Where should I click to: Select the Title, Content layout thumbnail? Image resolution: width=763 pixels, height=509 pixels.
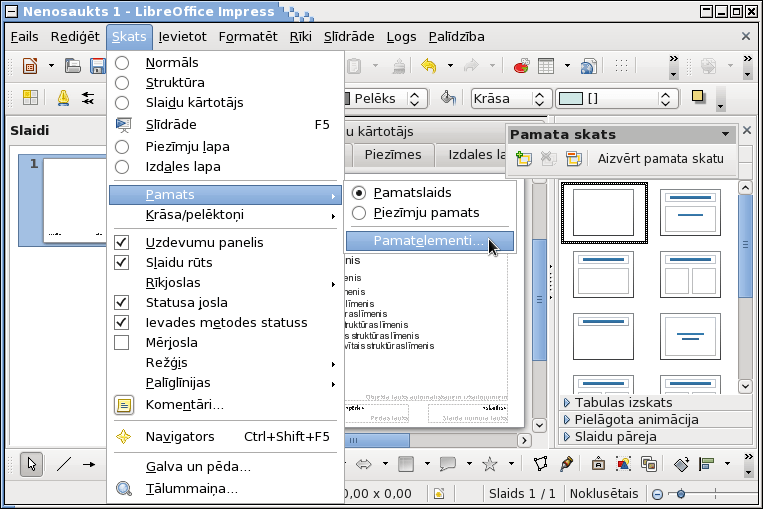pos(603,274)
